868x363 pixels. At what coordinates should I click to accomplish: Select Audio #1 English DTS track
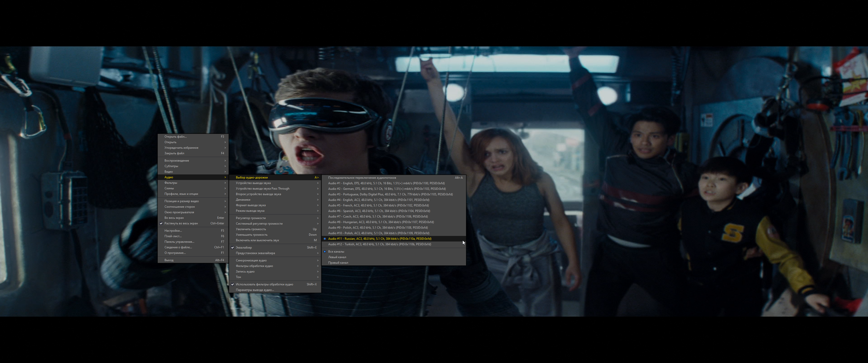coord(394,184)
